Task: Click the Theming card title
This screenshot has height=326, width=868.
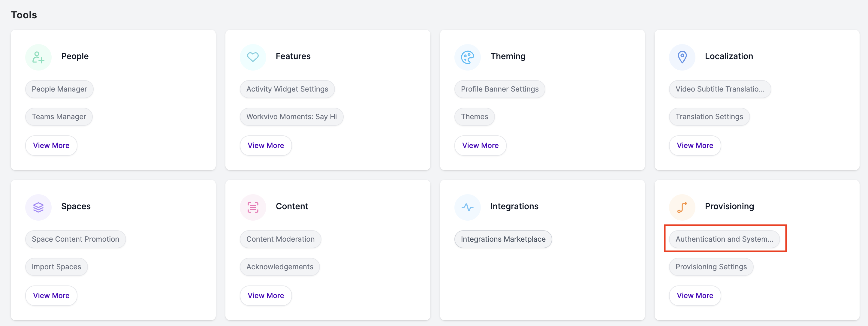Action: pos(508,56)
